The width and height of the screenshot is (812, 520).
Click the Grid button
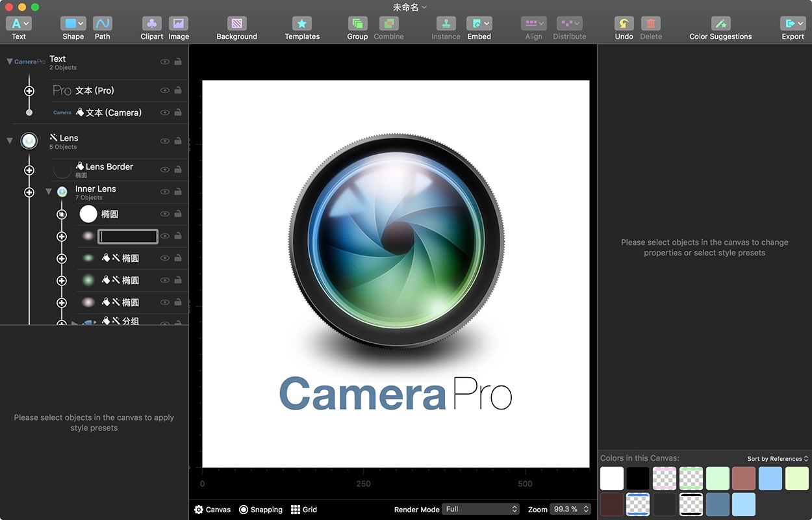[x=304, y=510]
